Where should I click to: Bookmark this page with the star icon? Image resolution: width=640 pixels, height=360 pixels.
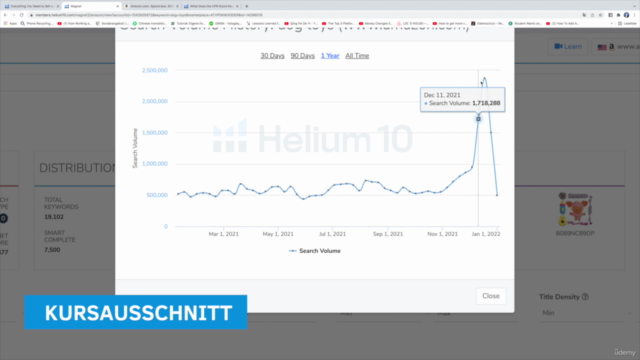point(600,15)
